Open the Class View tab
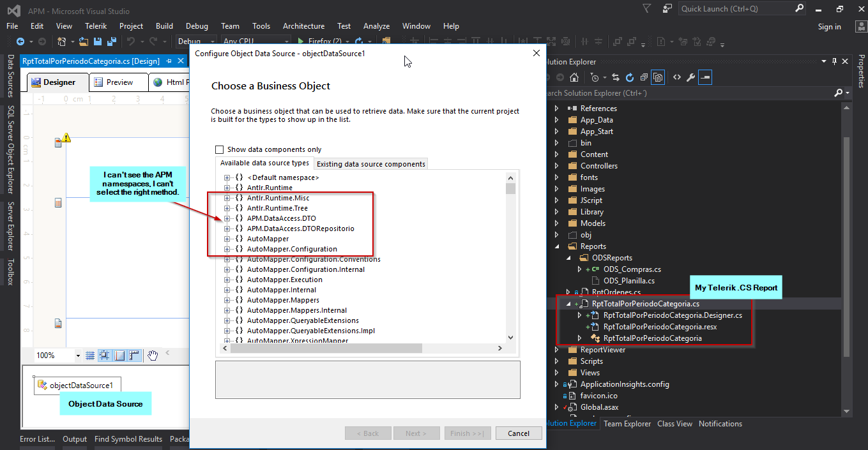This screenshot has height=450, width=868. [674, 424]
